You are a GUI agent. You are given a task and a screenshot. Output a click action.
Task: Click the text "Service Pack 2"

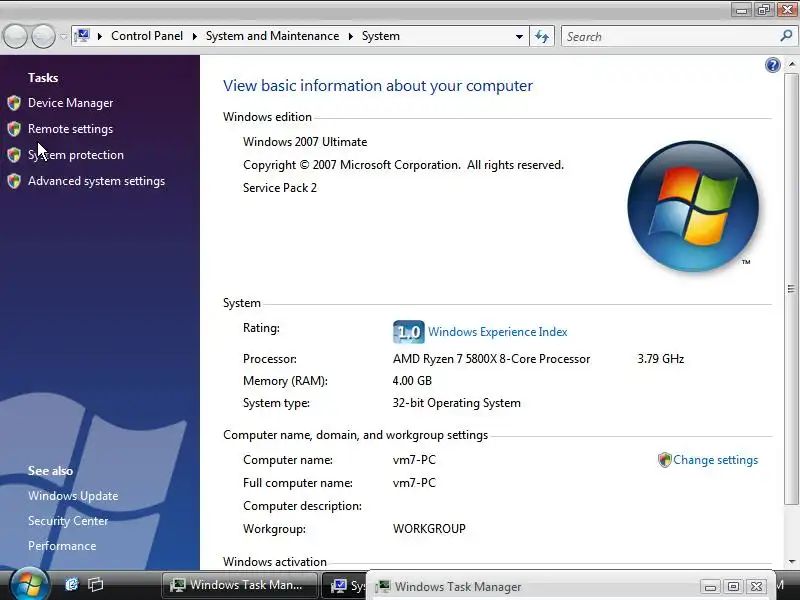(280, 188)
